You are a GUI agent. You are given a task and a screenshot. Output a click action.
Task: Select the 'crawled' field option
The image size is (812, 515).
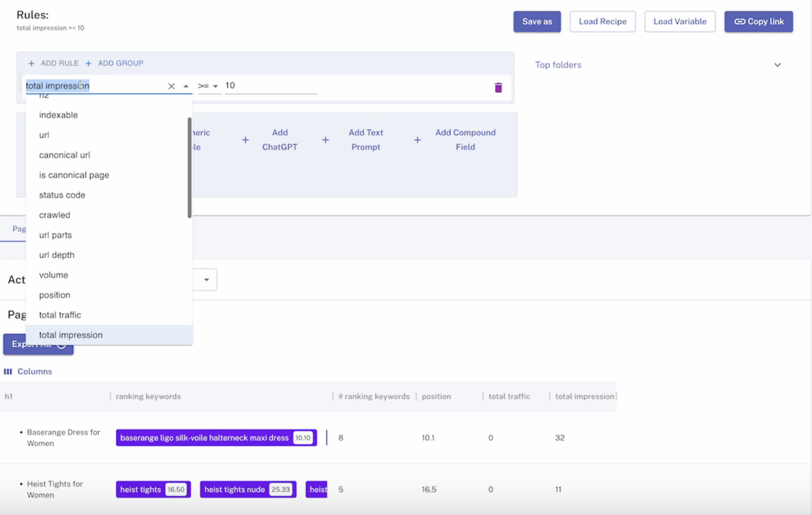click(54, 215)
